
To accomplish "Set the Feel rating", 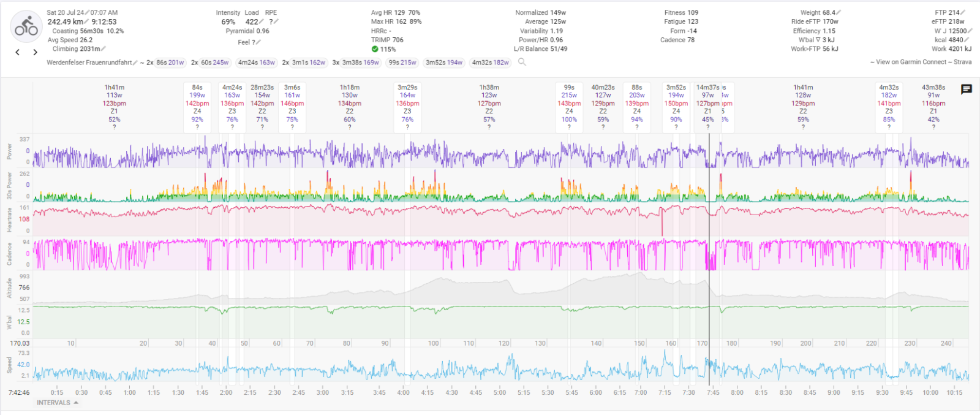I will point(258,42).
